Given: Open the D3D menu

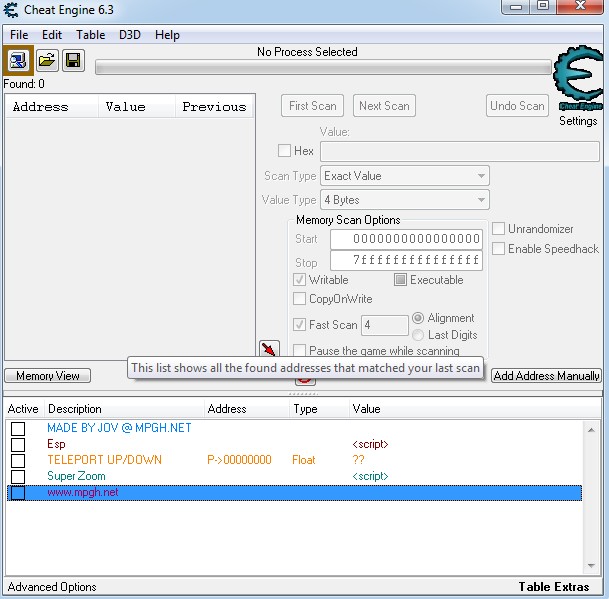Looking at the screenshot, I should coord(130,35).
